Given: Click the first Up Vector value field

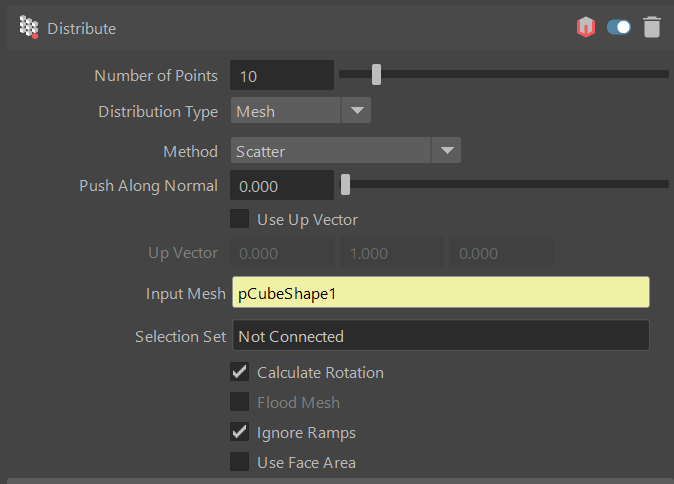Looking at the screenshot, I should pyautogui.click(x=283, y=253).
